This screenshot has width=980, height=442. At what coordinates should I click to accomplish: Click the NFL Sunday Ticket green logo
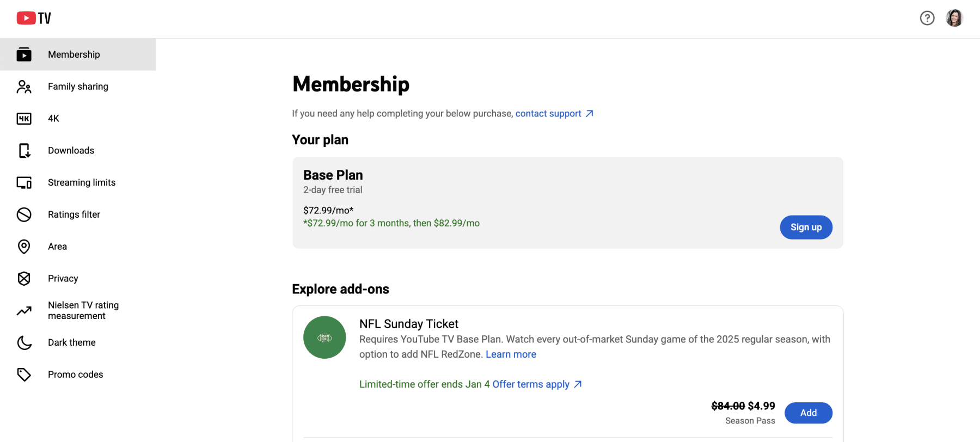point(324,337)
